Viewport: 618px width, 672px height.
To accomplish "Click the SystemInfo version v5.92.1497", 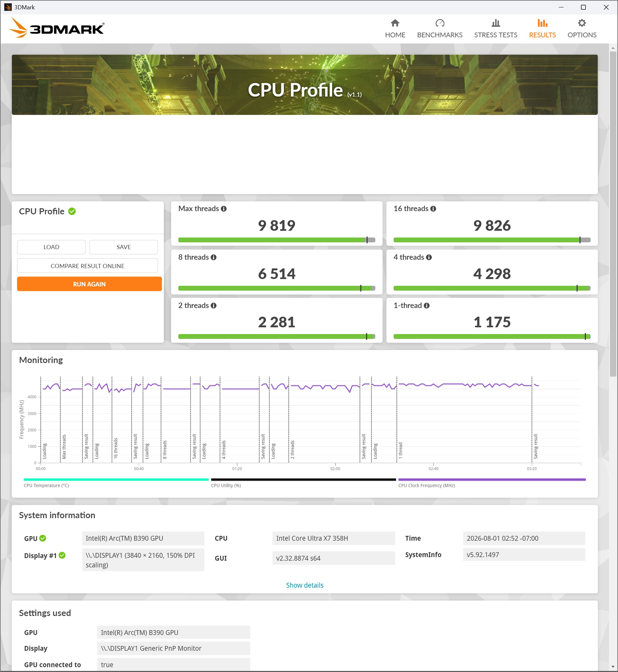I will (x=524, y=554).
